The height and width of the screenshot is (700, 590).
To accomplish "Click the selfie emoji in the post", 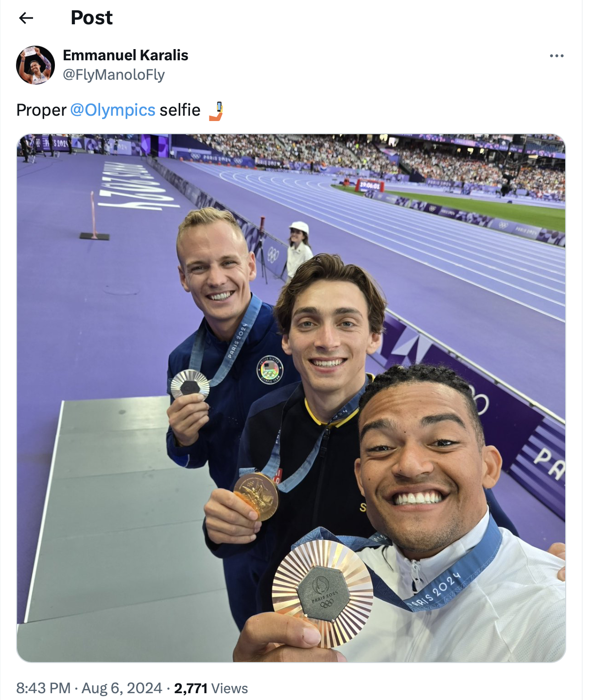I will tap(216, 111).
